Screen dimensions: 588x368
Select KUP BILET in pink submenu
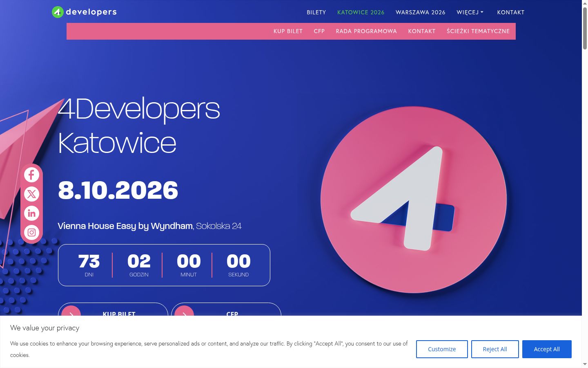click(288, 31)
